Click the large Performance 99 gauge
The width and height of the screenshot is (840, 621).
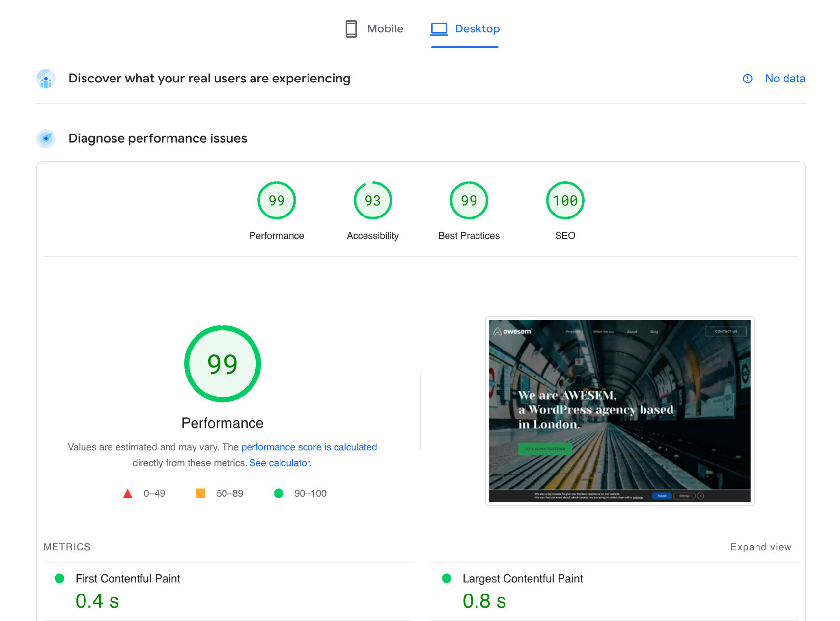(x=223, y=364)
